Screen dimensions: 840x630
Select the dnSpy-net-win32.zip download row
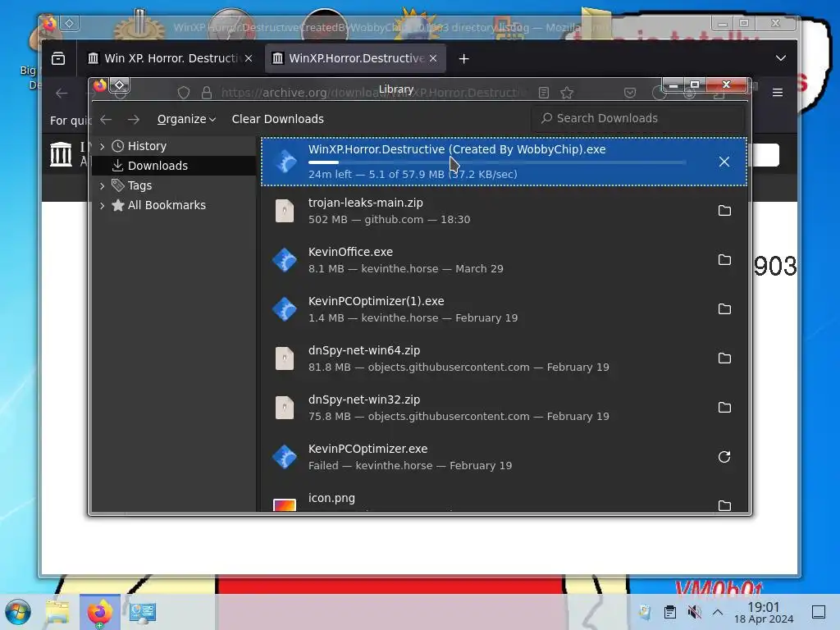pos(504,409)
